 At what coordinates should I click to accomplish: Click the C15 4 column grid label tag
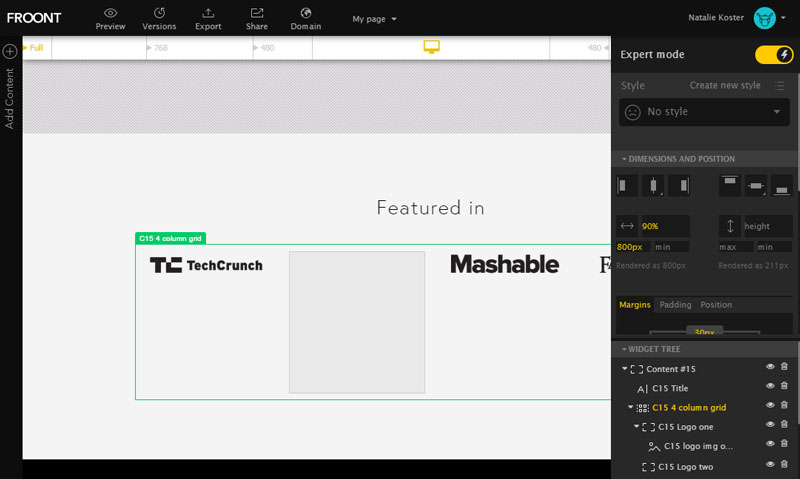170,238
